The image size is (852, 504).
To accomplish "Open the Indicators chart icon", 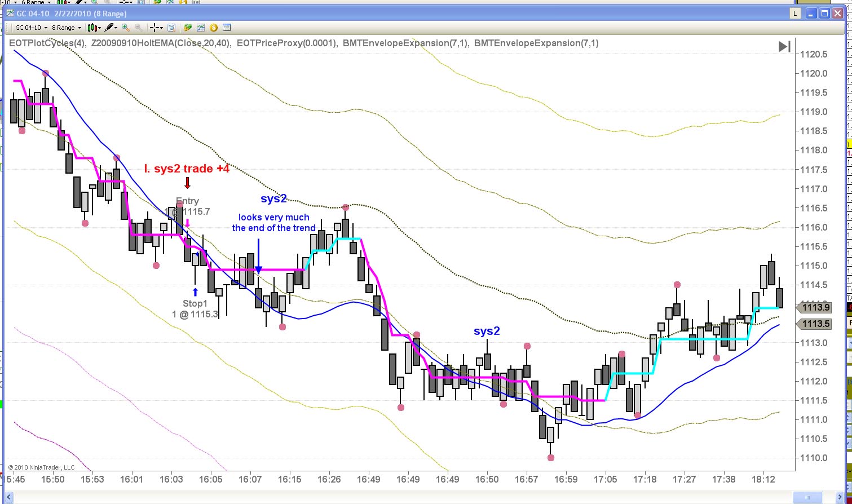I will pyautogui.click(x=201, y=27).
